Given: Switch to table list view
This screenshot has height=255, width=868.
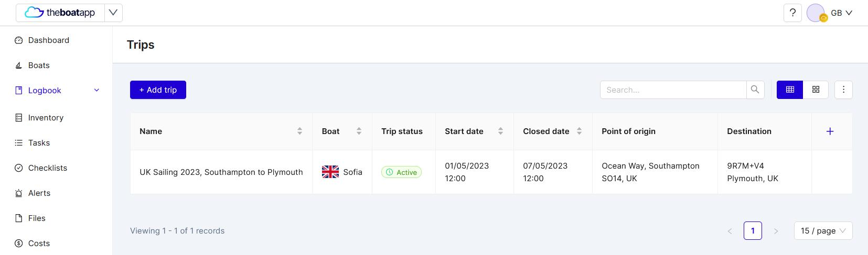Looking at the screenshot, I should click(790, 90).
